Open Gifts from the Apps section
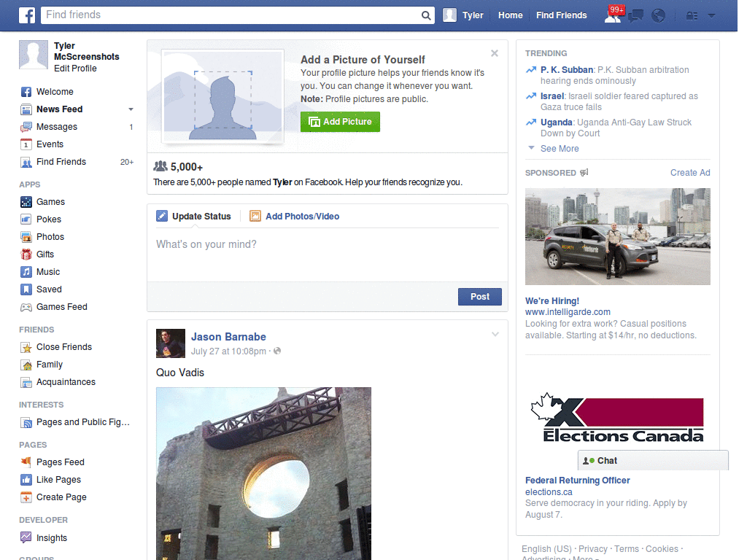The image size is (747, 560). tap(46, 254)
